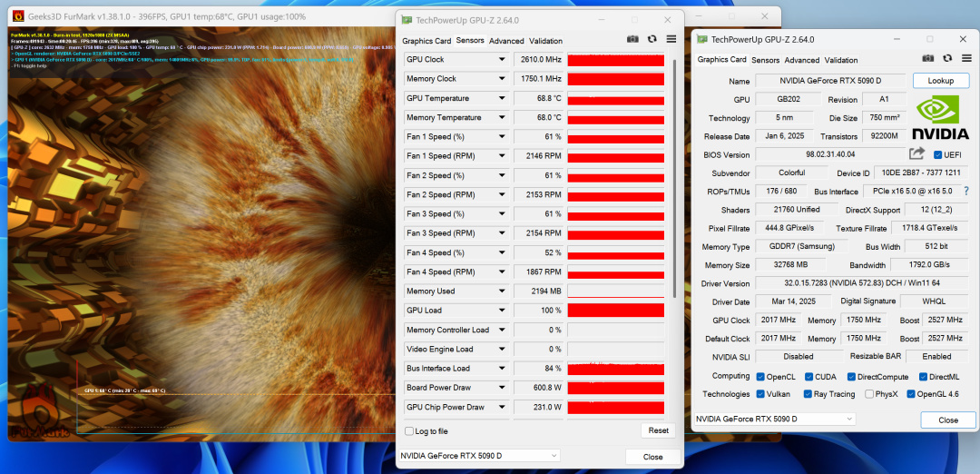Click the BIOS Version value field
This screenshot has width=980, height=474.
[x=830, y=153]
